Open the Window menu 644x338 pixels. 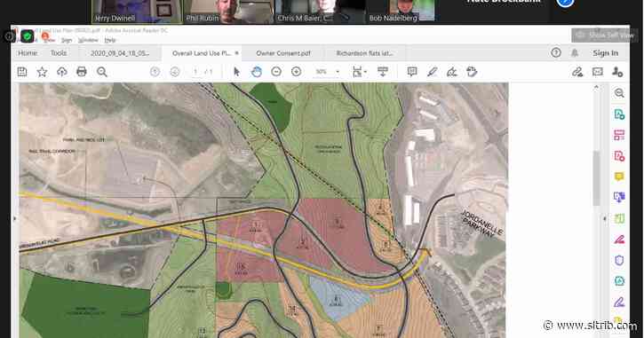click(x=88, y=40)
